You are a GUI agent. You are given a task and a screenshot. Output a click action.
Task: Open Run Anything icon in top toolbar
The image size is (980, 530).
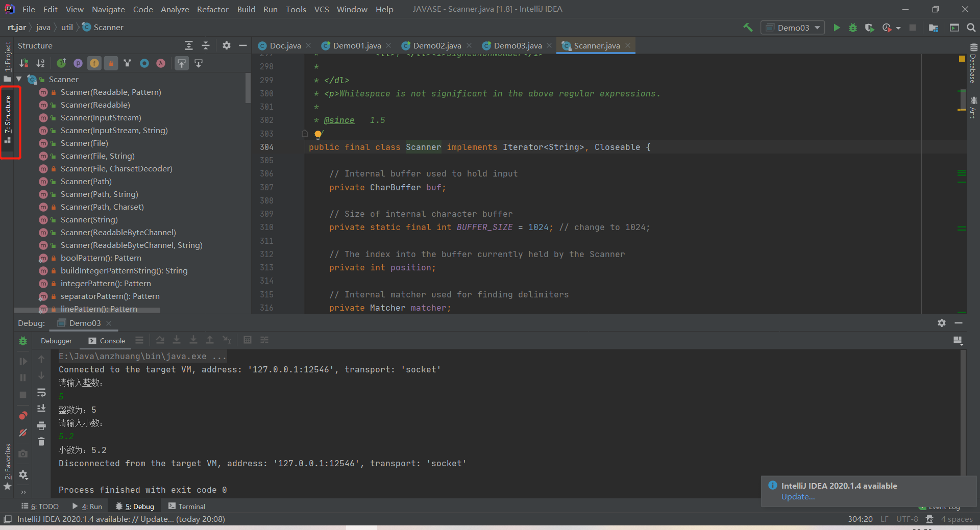pyautogui.click(x=954, y=28)
